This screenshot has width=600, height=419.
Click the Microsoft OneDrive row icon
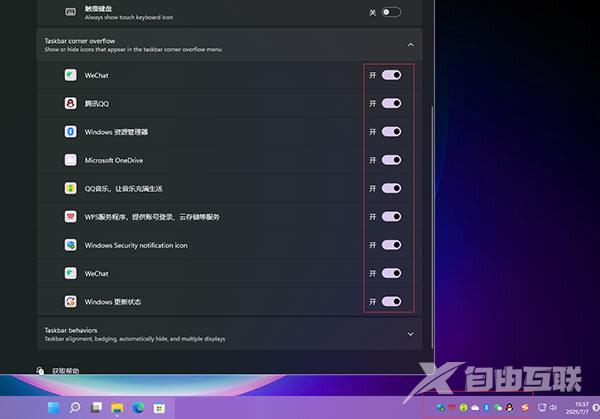click(70, 160)
